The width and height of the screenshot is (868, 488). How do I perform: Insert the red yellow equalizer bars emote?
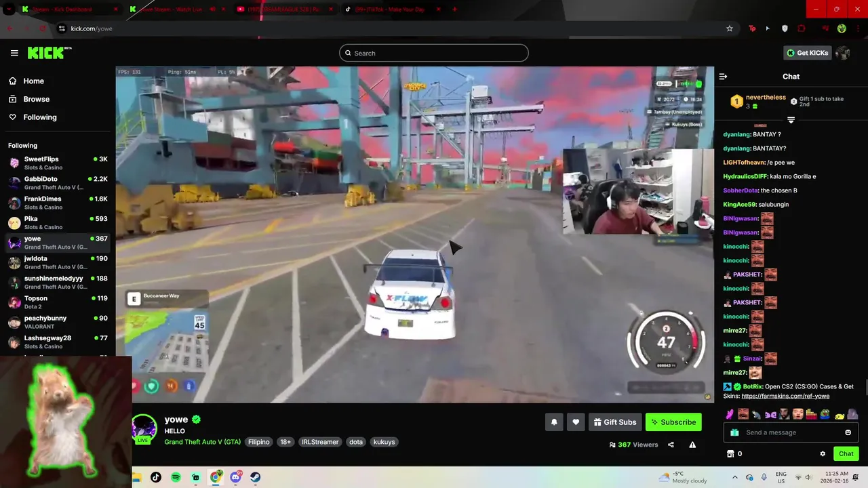point(811,413)
